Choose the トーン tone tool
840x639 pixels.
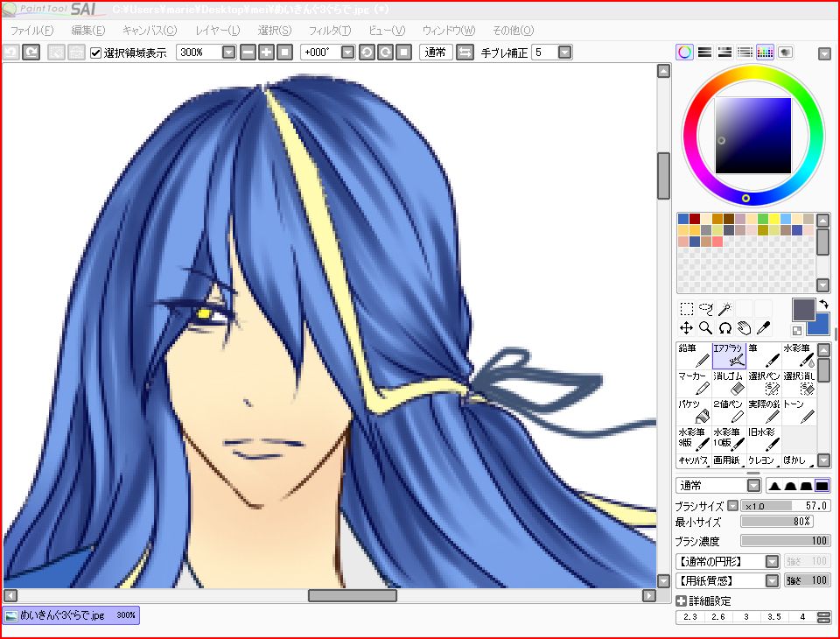click(x=799, y=411)
